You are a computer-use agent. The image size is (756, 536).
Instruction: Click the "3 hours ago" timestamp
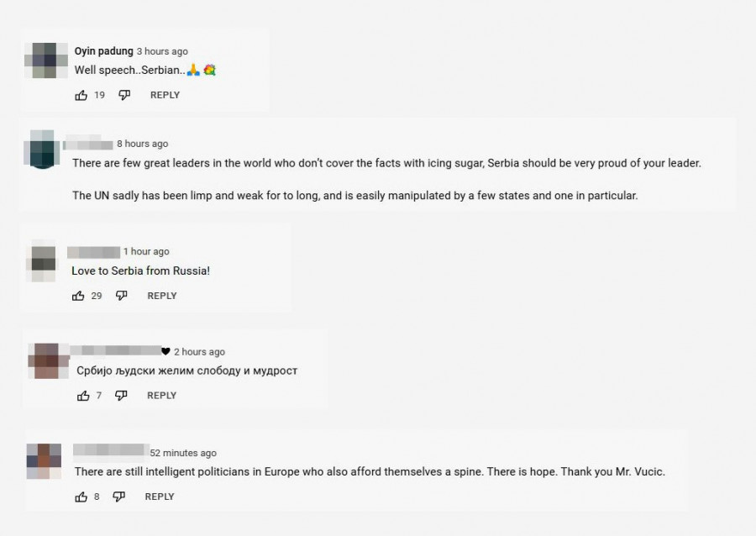pos(162,51)
